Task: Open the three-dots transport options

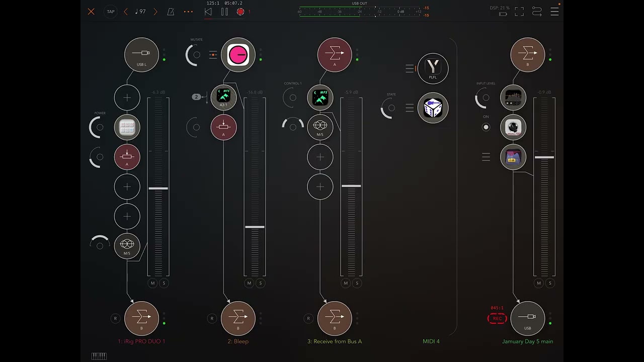Action: click(x=188, y=12)
